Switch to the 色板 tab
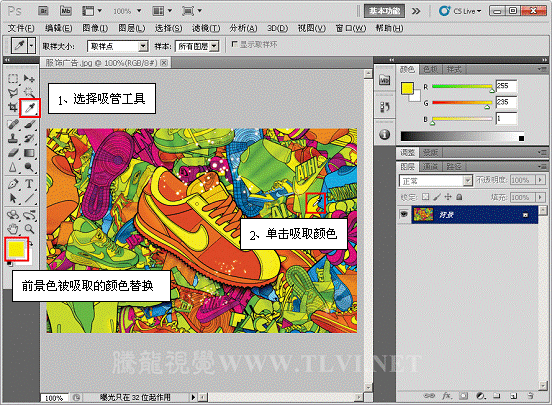Screen dimensions: 552x405 430,69
